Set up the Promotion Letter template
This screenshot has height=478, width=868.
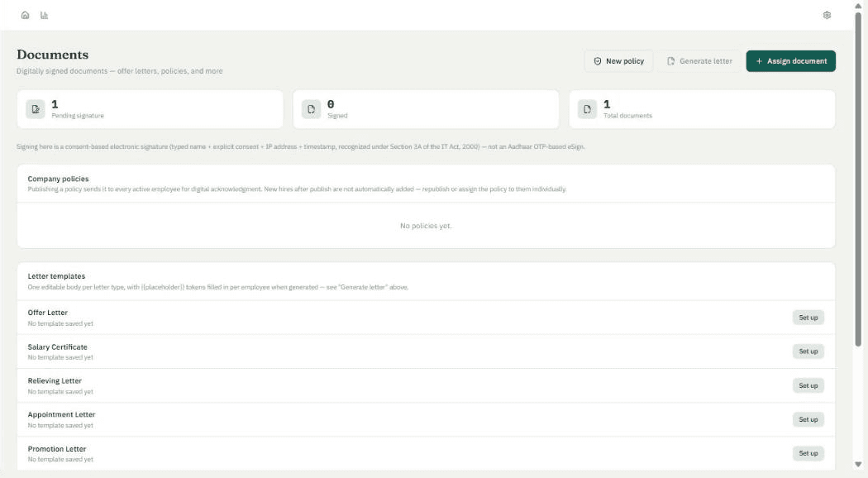pos(808,453)
